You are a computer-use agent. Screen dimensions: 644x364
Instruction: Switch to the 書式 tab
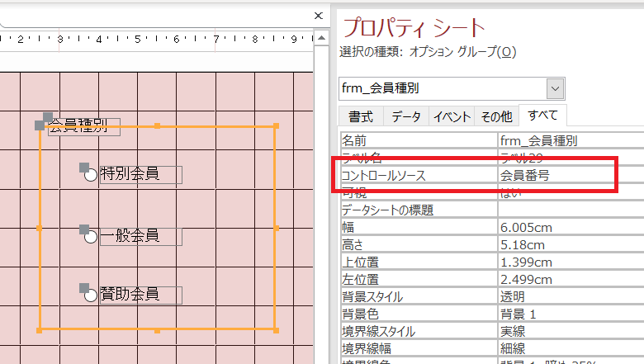tap(361, 116)
